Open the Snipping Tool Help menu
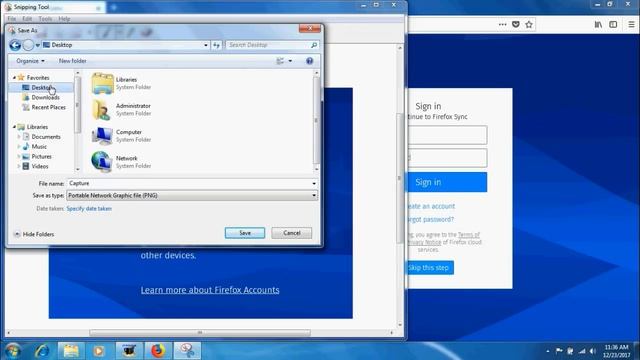The image size is (640, 360). click(64, 19)
